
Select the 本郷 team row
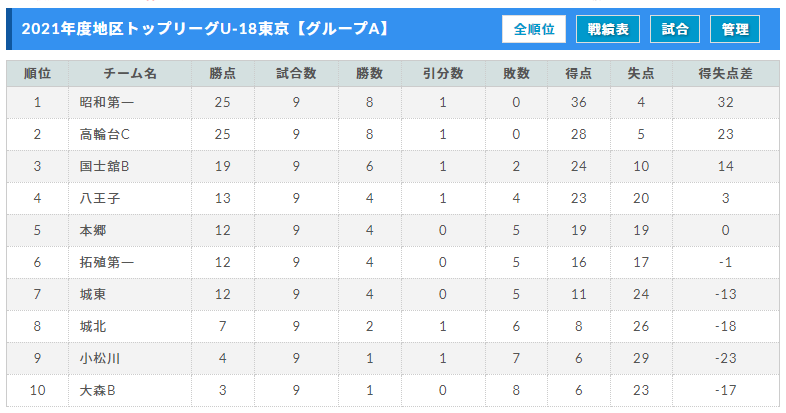point(392,231)
